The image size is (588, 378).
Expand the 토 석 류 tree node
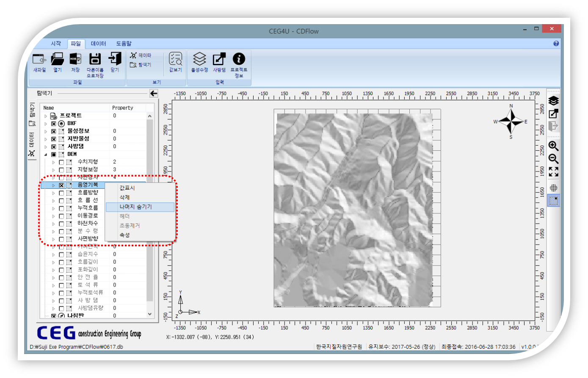tap(53, 285)
